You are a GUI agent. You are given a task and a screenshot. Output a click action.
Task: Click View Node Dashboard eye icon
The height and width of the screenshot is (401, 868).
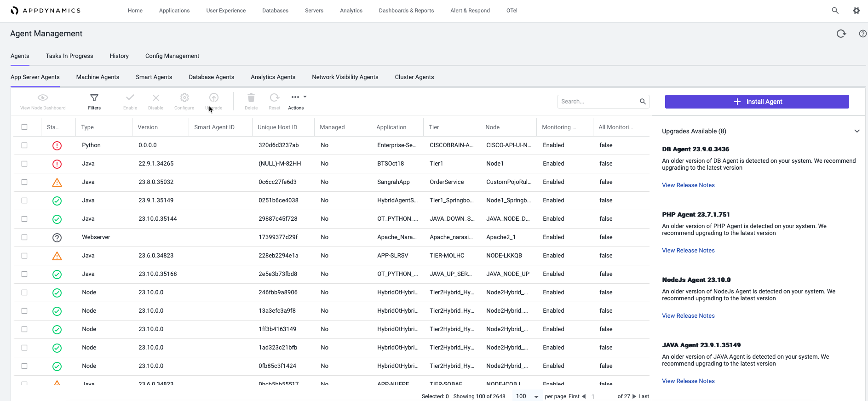(x=43, y=97)
